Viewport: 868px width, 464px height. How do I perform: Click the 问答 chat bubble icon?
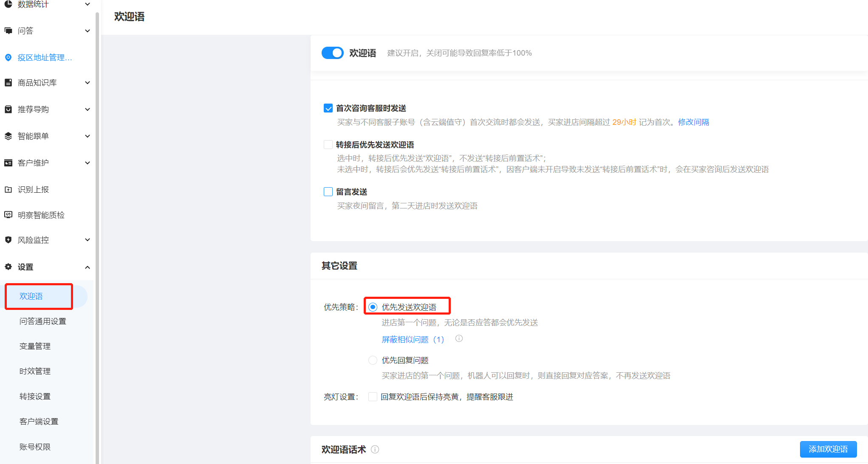point(8,31)
